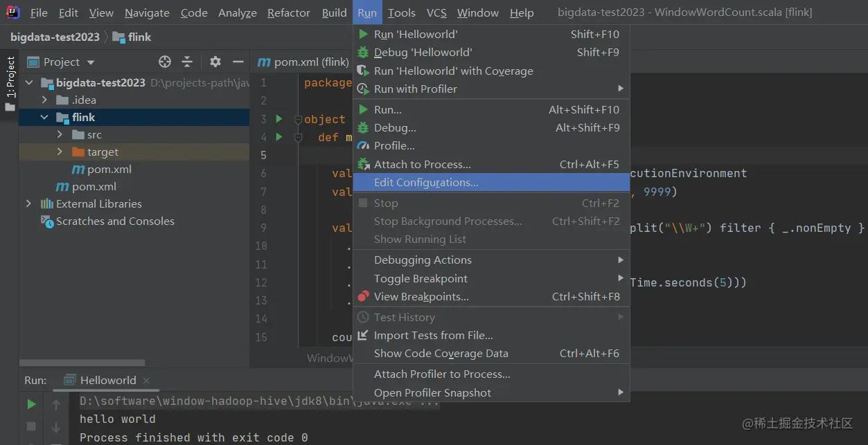Select Scratches and Consoles item
868x445 pixels.
pyautogui.click(x=108, y=221)
